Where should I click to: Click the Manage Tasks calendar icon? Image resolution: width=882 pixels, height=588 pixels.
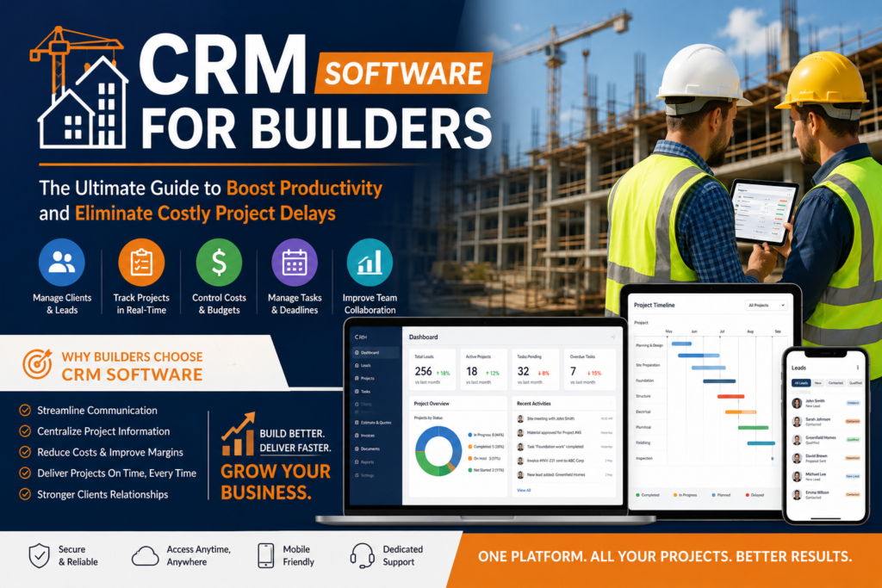pos(295,262)
